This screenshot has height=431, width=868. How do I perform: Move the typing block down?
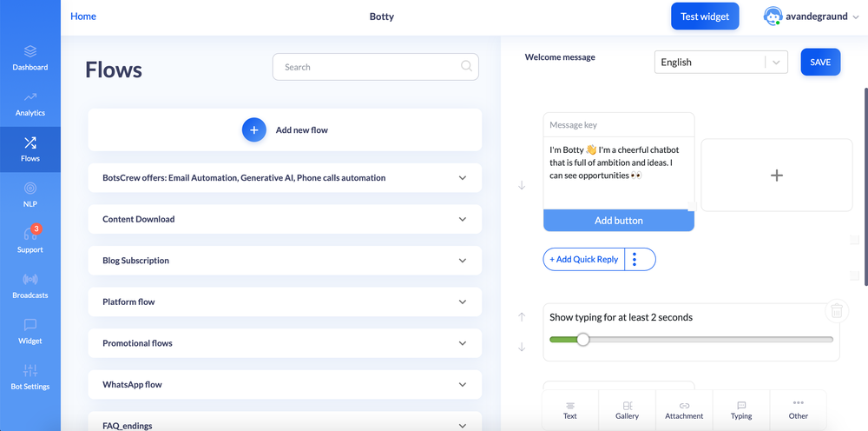(x=522, y=347)
